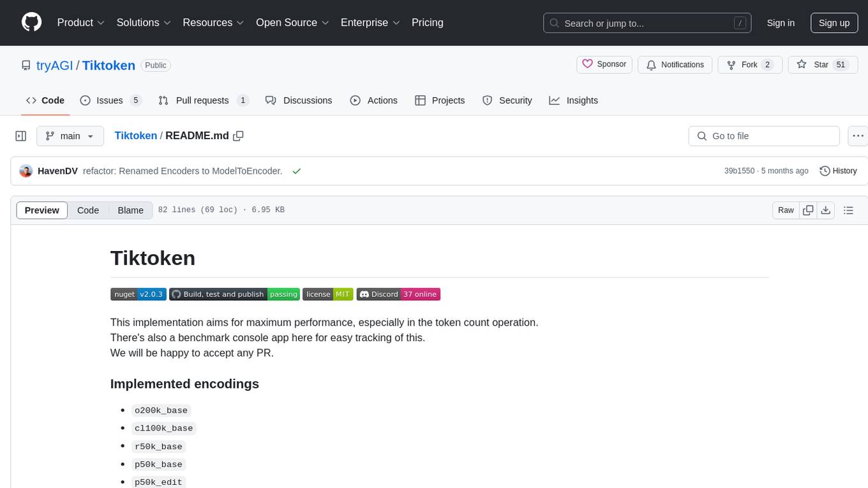
Task: Copy raw file contents
Action: (x=808, y=210)
